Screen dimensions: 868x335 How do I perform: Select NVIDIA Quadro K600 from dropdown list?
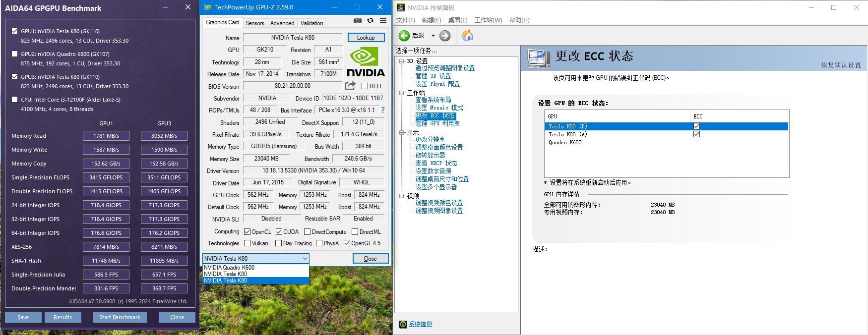255,268
